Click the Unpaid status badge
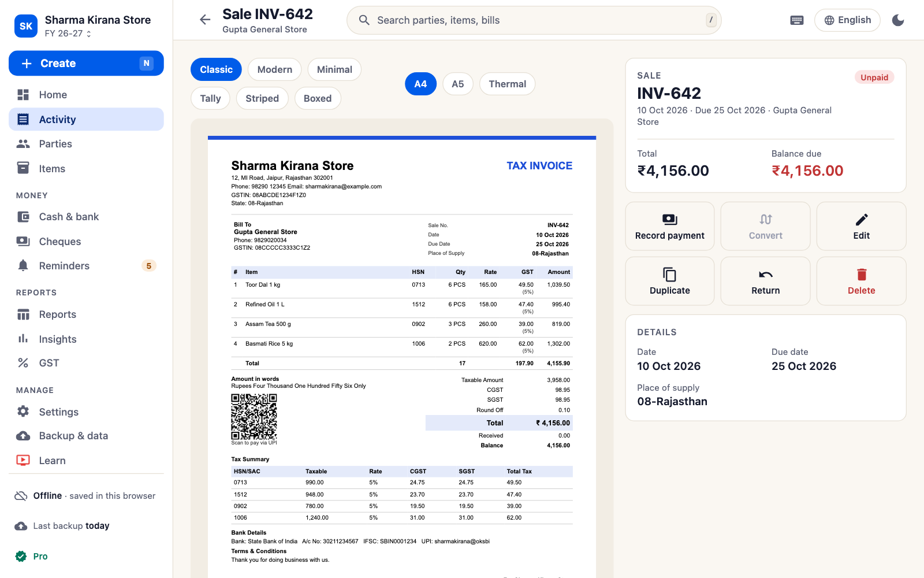924x578 pixels. pos(874,77)
